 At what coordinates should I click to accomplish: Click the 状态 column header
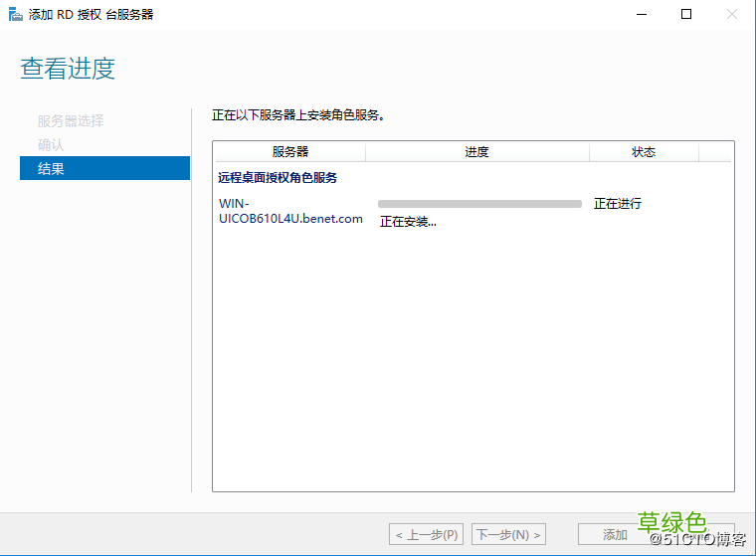[644, 152]
